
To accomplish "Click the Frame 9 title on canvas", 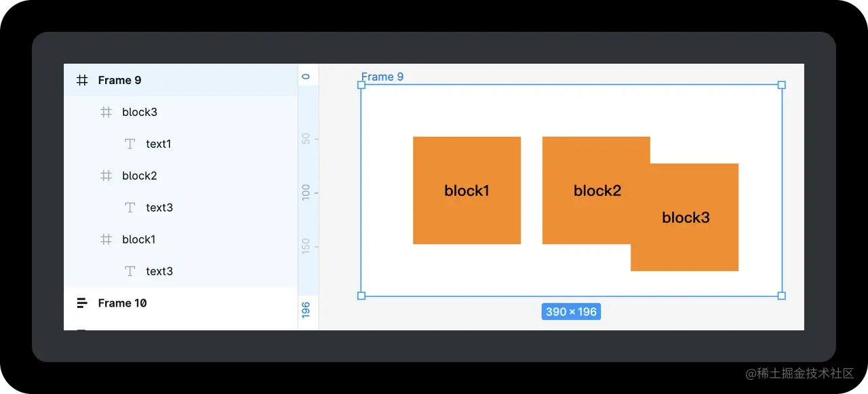I will pyautogui.click(x=382, y=77).
